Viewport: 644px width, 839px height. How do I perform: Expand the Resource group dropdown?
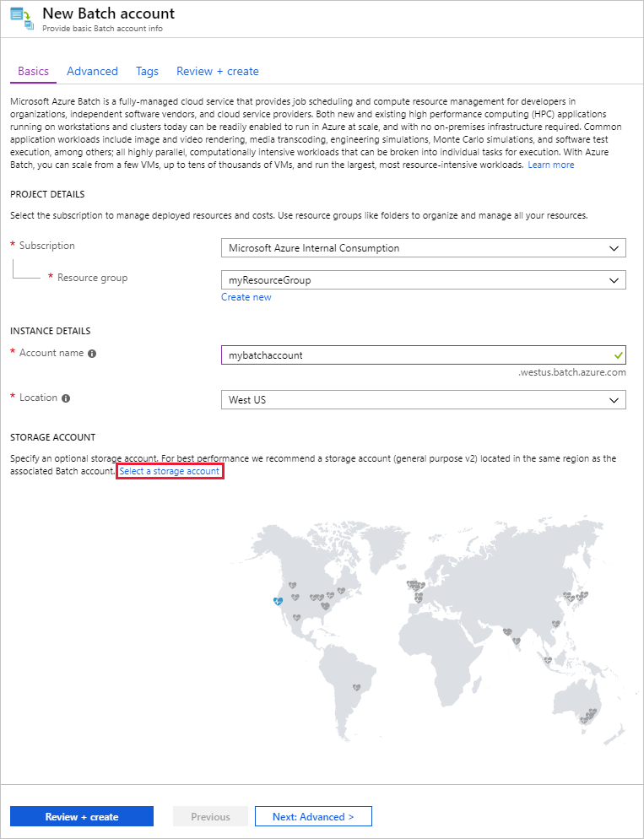point(422,279)
